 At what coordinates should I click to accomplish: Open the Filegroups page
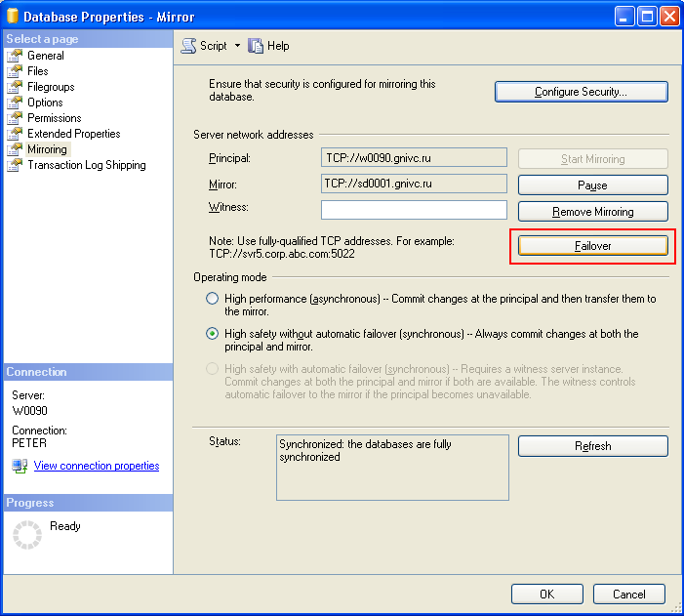pyautogui.click(x=51, y=87)
